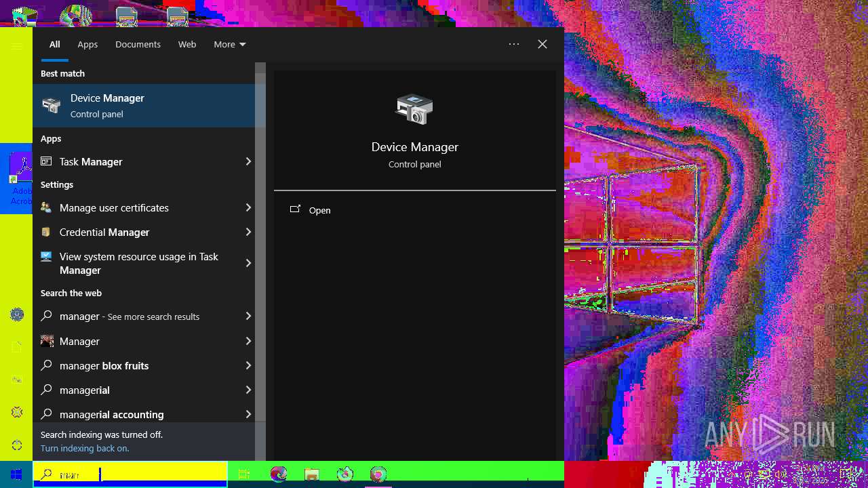
Task: Click the Manage user certificates icon
Action: click(x=46, y=207)
